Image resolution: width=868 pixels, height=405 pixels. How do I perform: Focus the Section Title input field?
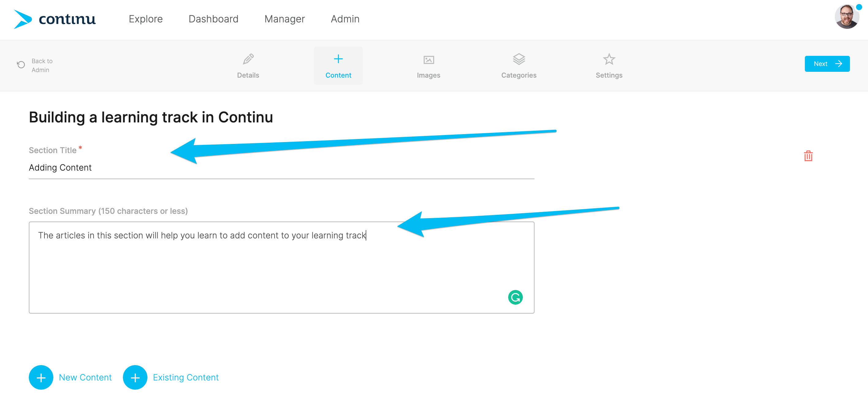tap(281, 168)
